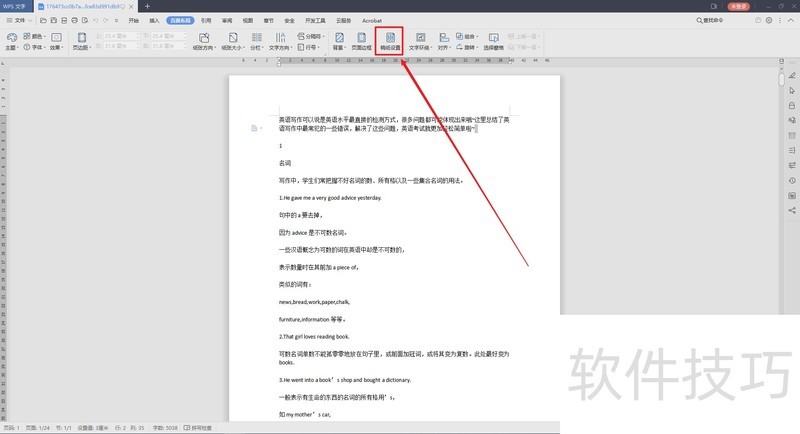Click the lock icon in right sidebar
Viewport: 800px width, 434px height.
(x=792, y=106)
